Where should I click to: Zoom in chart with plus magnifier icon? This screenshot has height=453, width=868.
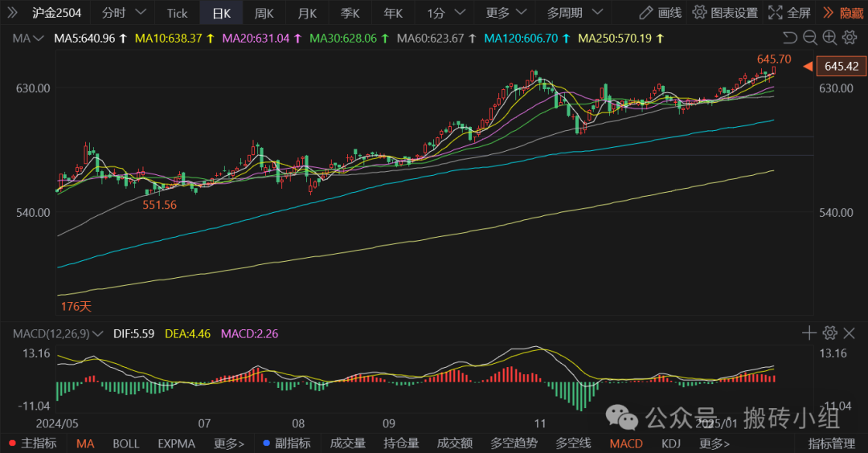click(829, 38)
